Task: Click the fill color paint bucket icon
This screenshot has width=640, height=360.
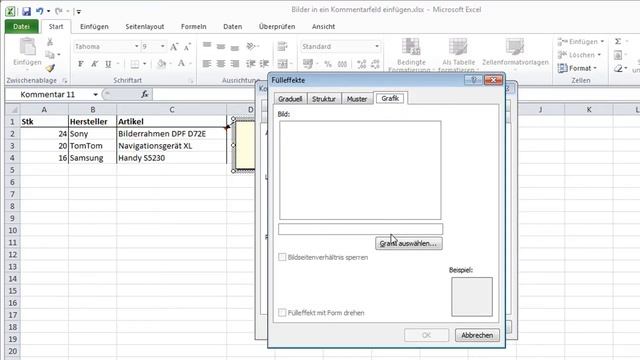Action: click(x=162, y=64)
